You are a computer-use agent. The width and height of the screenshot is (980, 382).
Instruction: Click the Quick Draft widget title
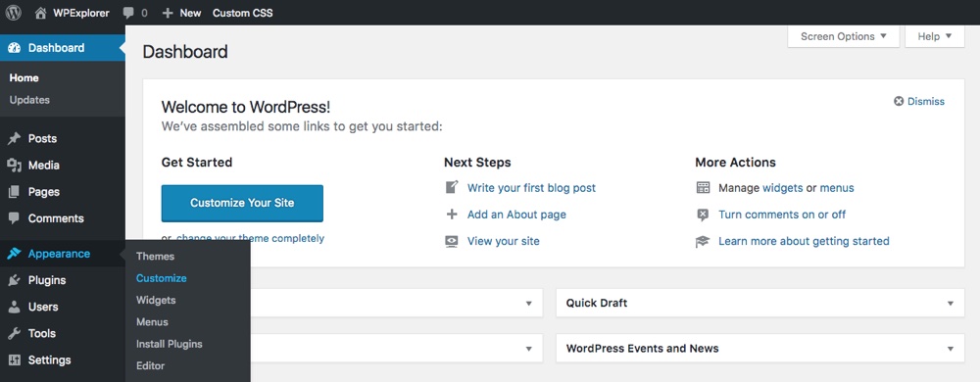(x=597, y=304)
